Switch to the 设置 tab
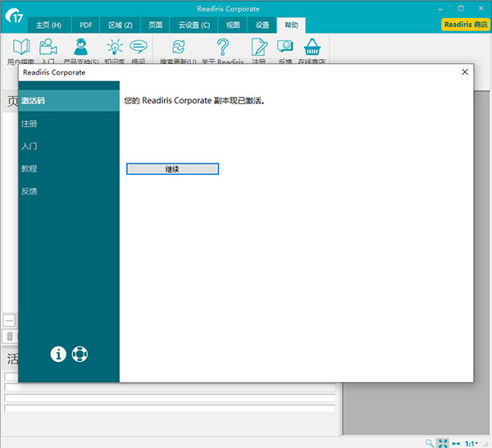Image resolution: width=492 pixels, height=448 pixels. [262, 25]
